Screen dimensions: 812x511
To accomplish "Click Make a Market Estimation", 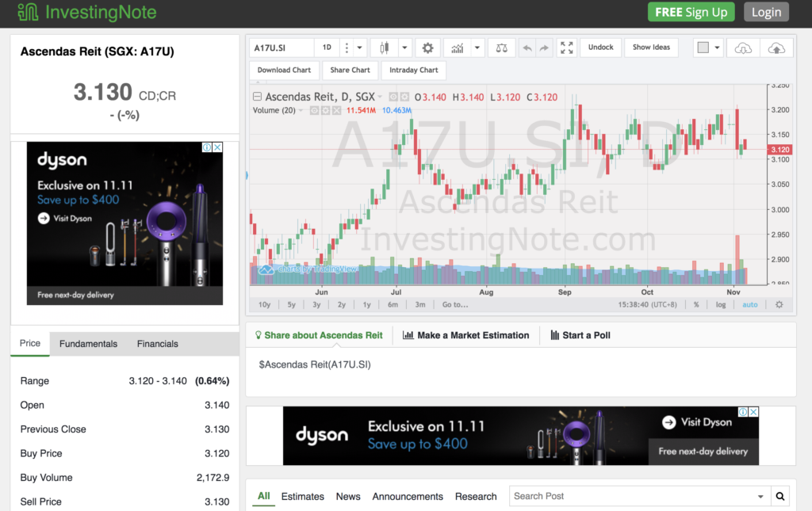I will (x=466, y=335).
